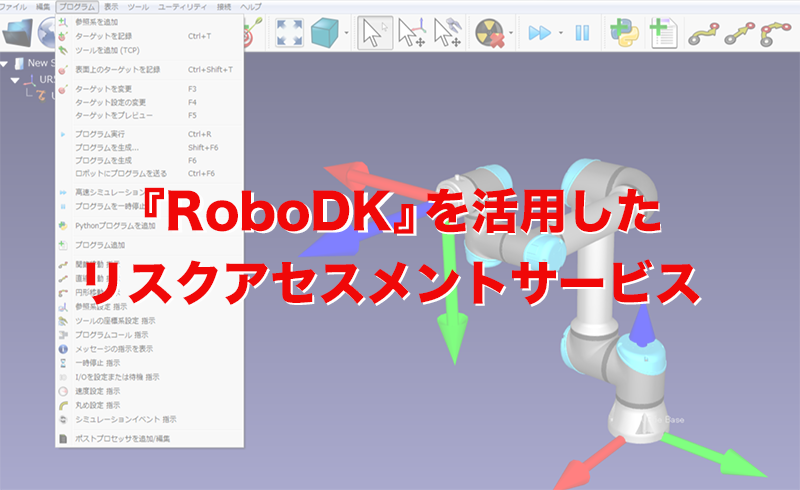Select the move reference frame cursor tool

tap(412, 33)
